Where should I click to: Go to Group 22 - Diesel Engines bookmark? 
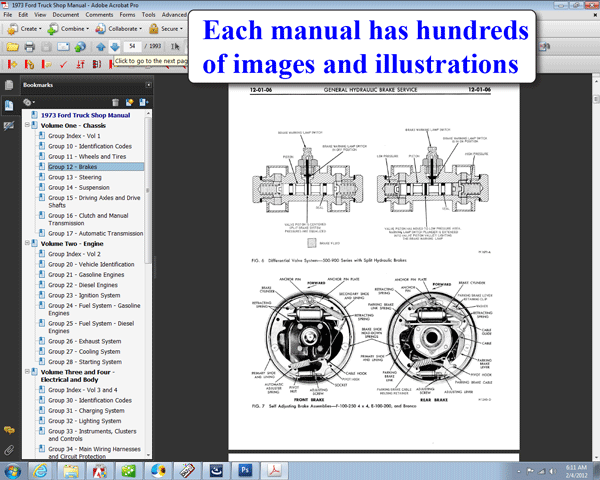(x=83, y=285)
